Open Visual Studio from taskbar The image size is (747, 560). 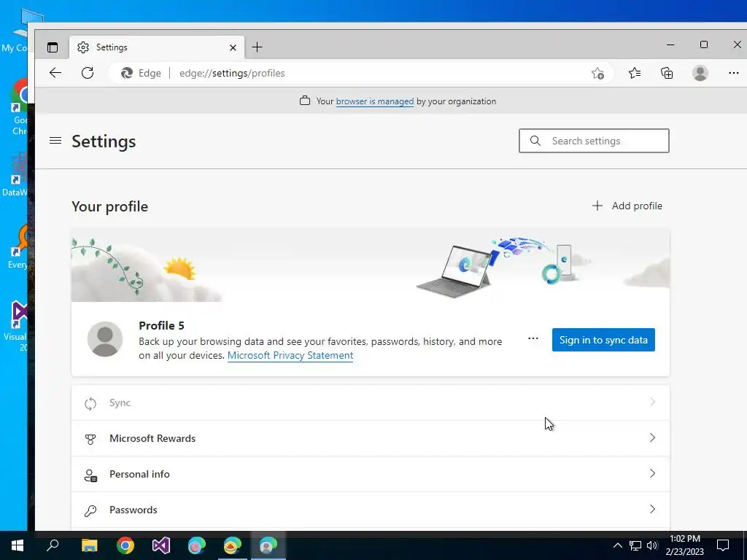coord(161,545)
